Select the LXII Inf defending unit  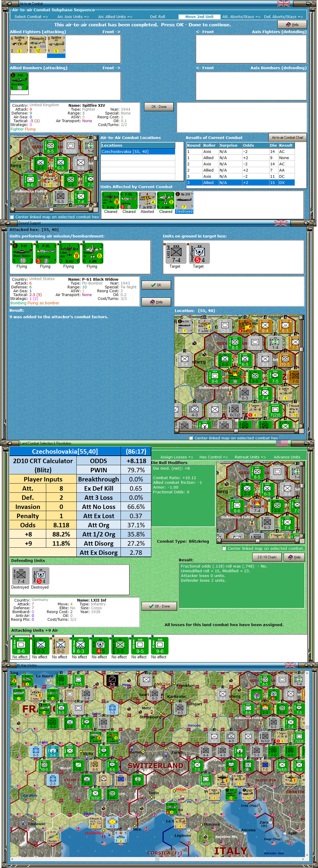tap(21, 576)
